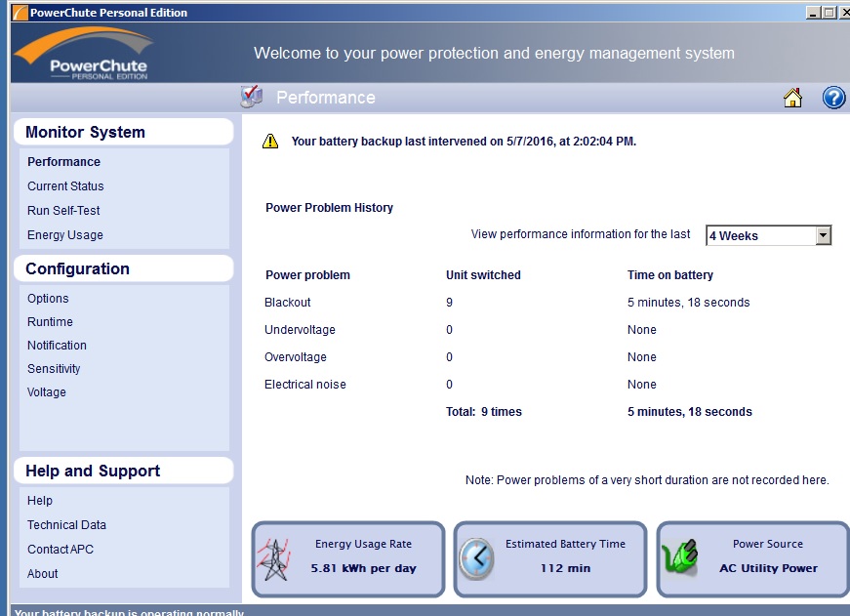Image resolution: width=850 pixels, height=616 pixels.
Task: Click the power pylon Energy Usage icon
Action: pos(274,560)
